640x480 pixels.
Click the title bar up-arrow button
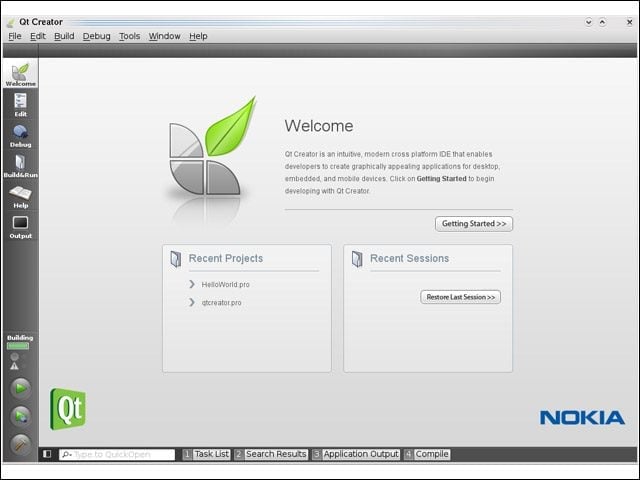point(602,22)
